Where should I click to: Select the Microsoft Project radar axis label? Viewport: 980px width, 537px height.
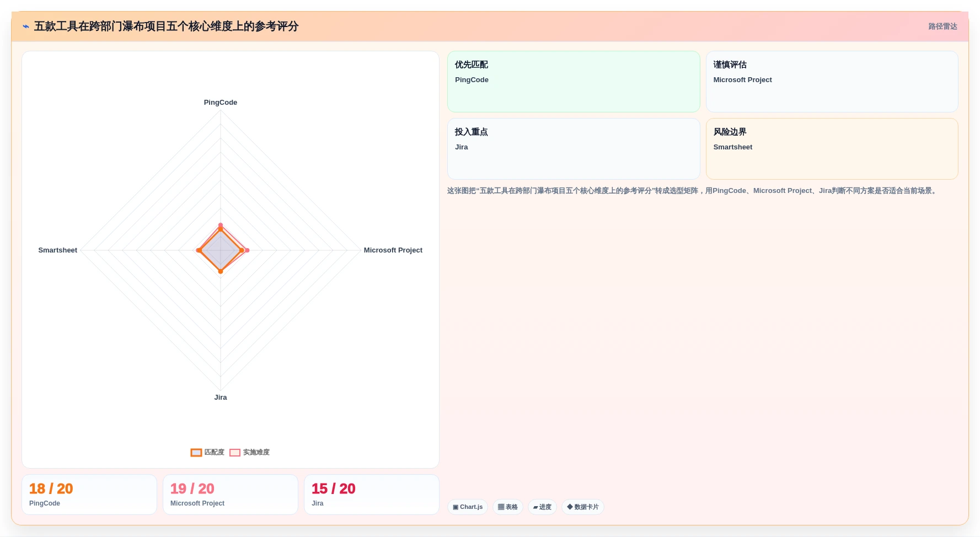[393, 250]
